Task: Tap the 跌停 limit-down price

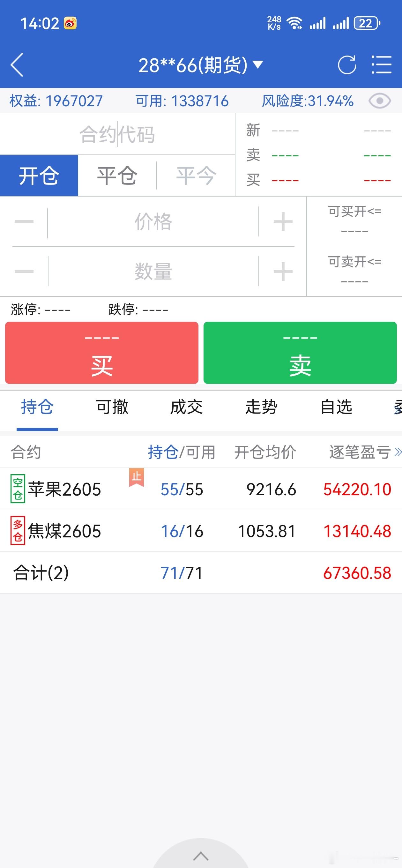Action: (x=138, y=309)
